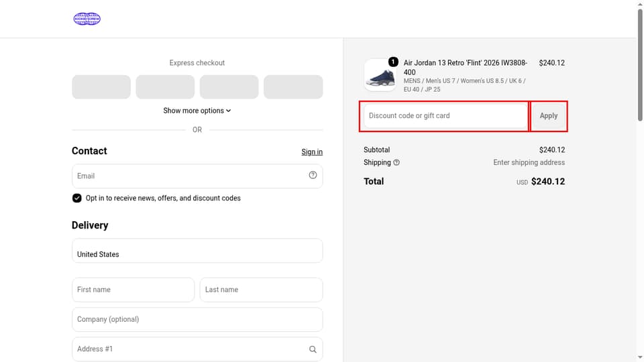Open the United States country dropdown

click(197, 251)
